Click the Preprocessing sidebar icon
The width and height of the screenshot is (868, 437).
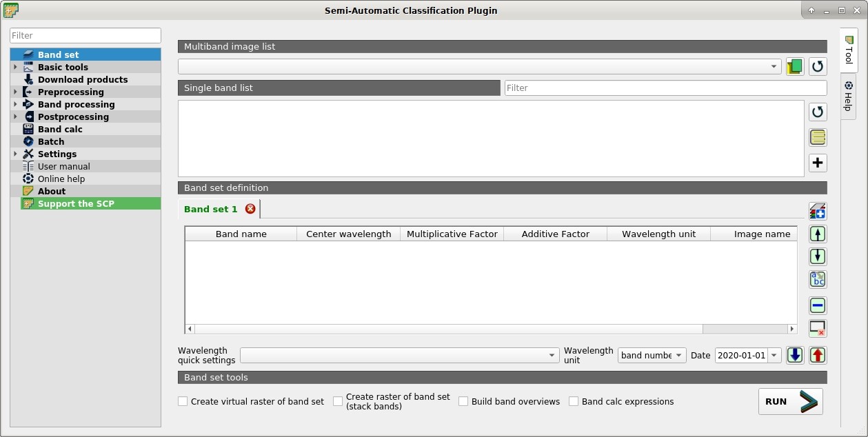(x=28, y=92)
